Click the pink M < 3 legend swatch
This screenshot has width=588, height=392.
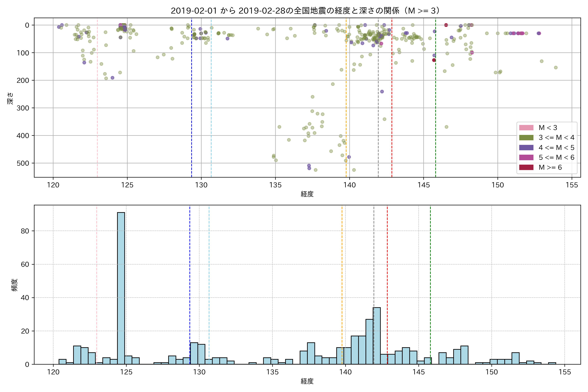click(526, 128)
